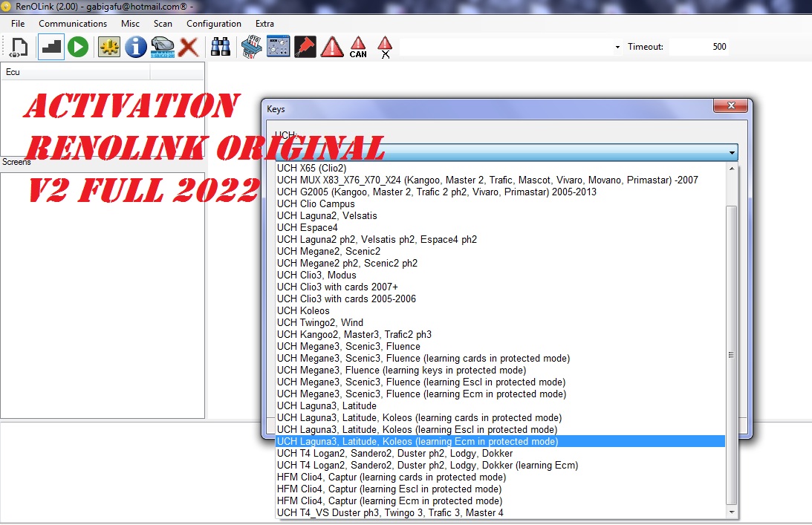Select UCH T4_VS Duster ph3 option
Viewport: 812px width, 525px height.
pyautogui.click(x=500, y=513)
